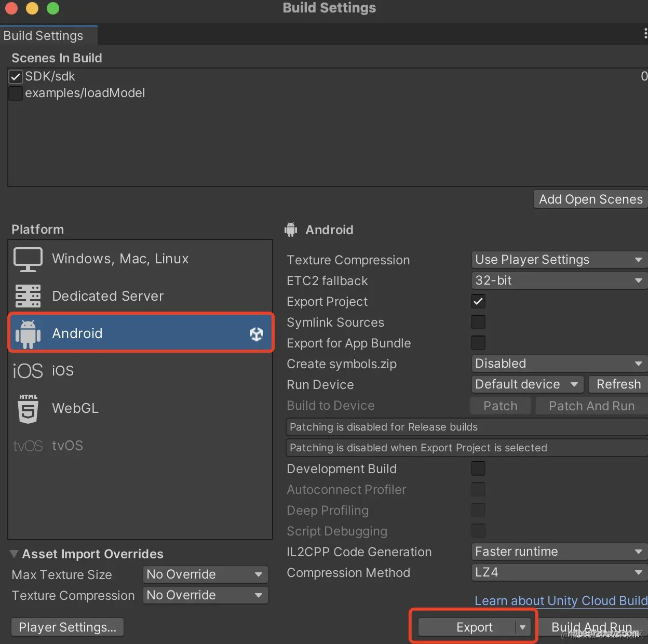Select the SDK/sdk scene entry
Image resolution: width=648 pixels, height=644 pixels.
[328, 77]
